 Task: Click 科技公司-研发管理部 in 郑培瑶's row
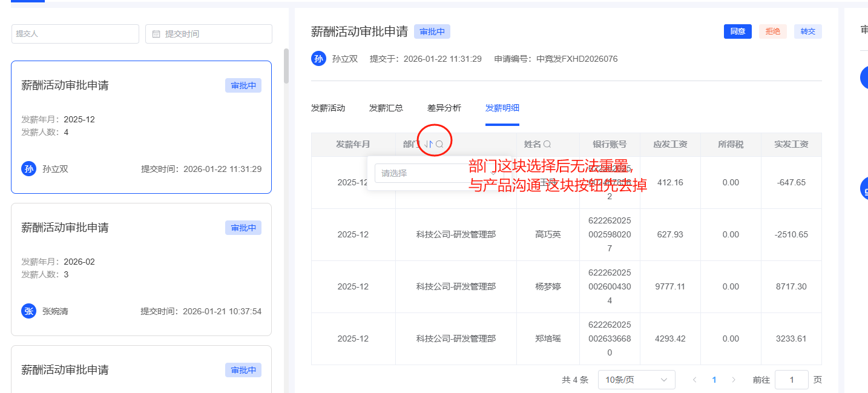456,339
